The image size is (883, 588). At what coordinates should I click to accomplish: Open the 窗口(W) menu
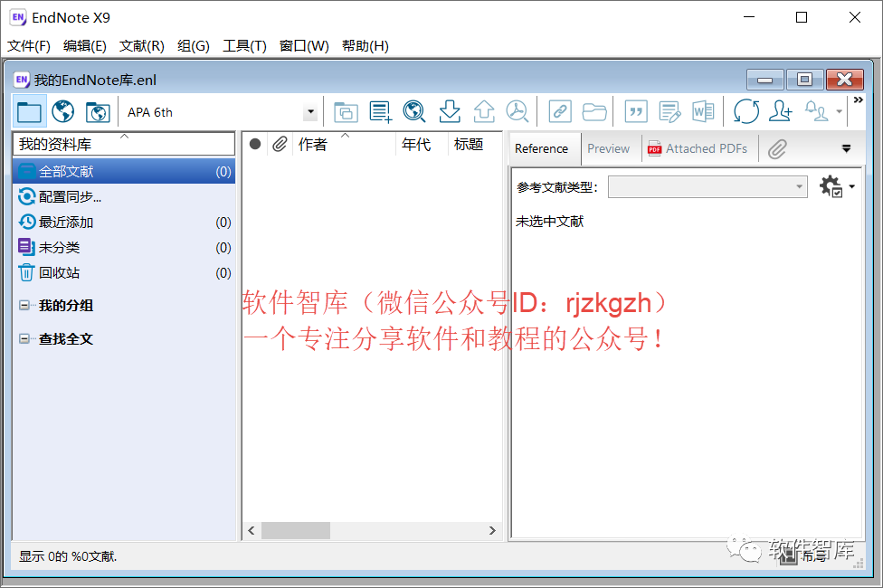point(304,45)
